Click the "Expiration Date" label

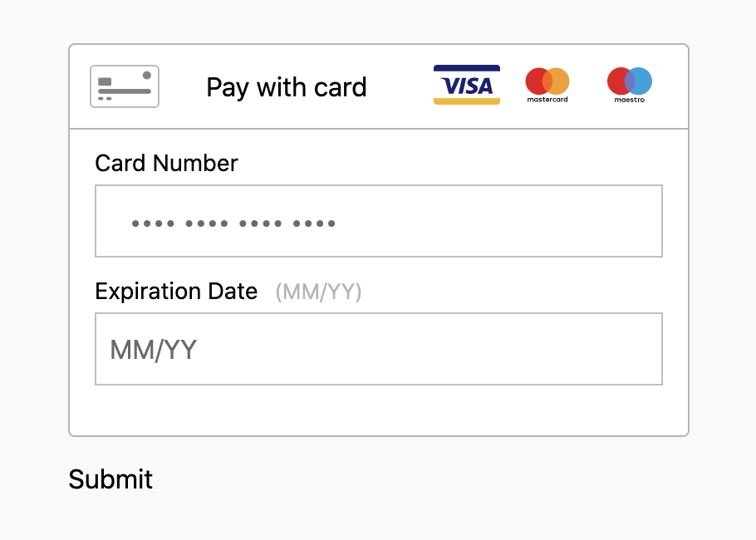pyautogui.click(x=176, y=292)
